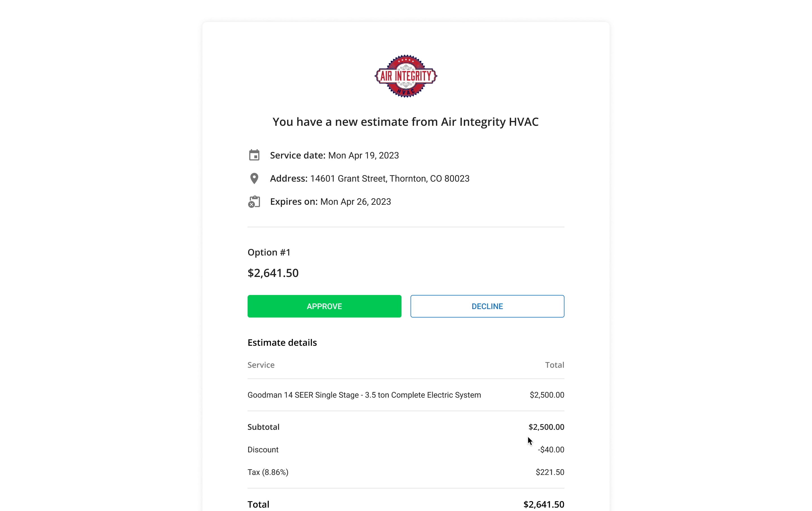Viewport: 812px width, 511px height.
Task: Click the location pin icon beside Address
Action: 254,179
